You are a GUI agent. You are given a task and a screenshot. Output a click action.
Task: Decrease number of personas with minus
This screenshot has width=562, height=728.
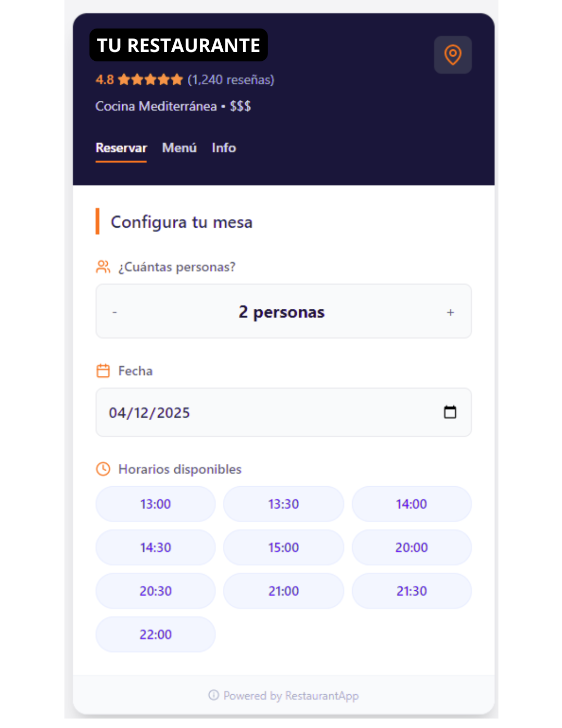(114, 312)
